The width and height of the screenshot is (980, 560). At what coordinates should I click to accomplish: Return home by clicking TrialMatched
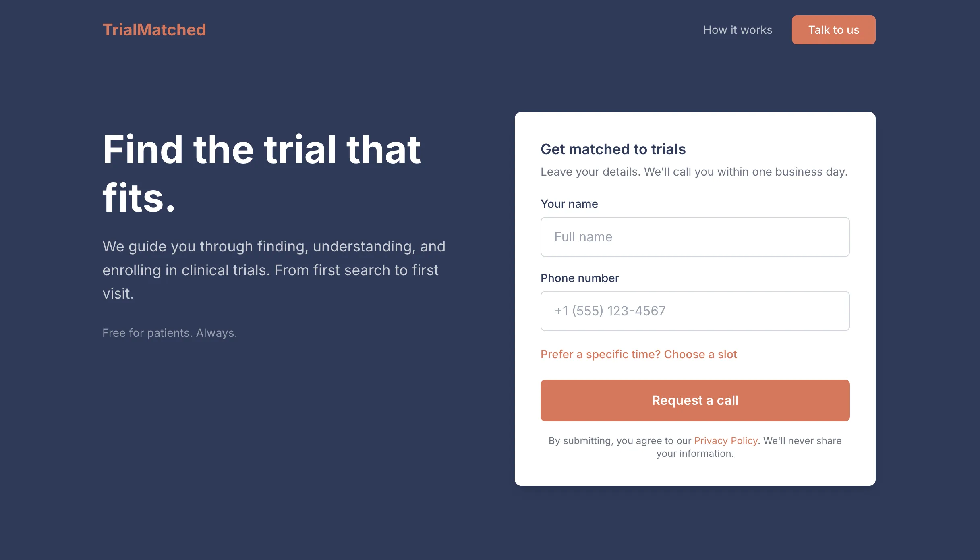tap(154, 29)
